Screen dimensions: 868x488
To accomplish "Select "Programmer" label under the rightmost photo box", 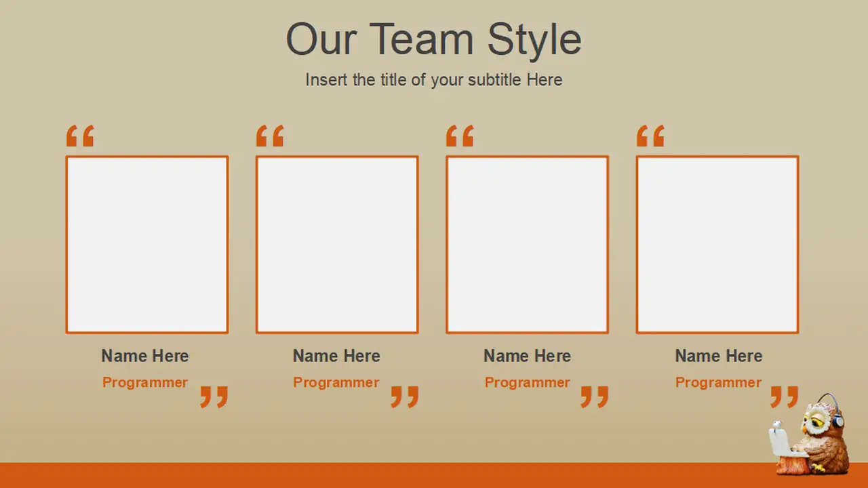I will pos(719,382).
